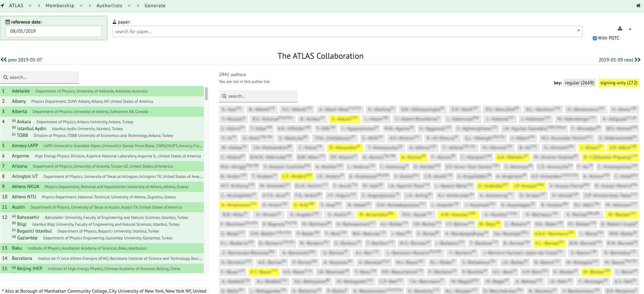This screenshot has width=644, height=294.
Task: Select the Bilgi entry
Action: 96,224
